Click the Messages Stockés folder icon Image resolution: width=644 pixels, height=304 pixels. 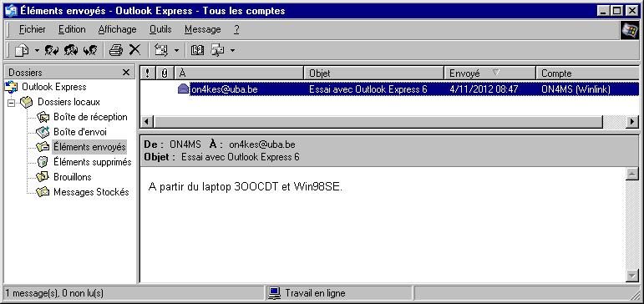coord(43,192)
